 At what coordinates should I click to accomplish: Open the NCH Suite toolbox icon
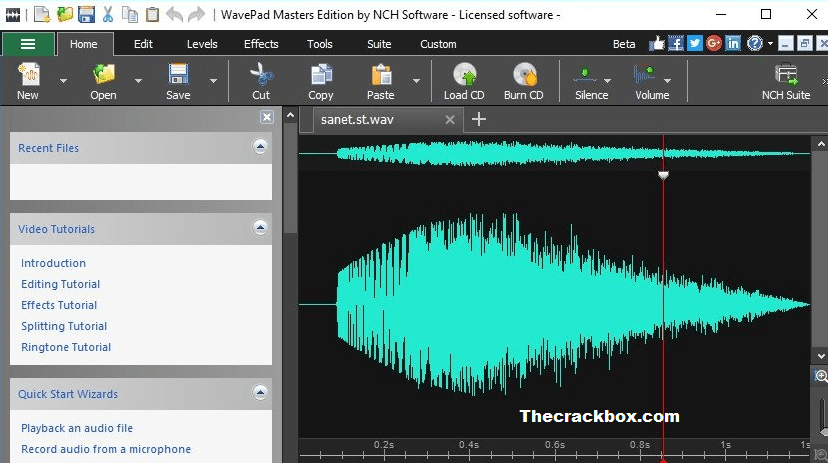[x=786, y=75]
